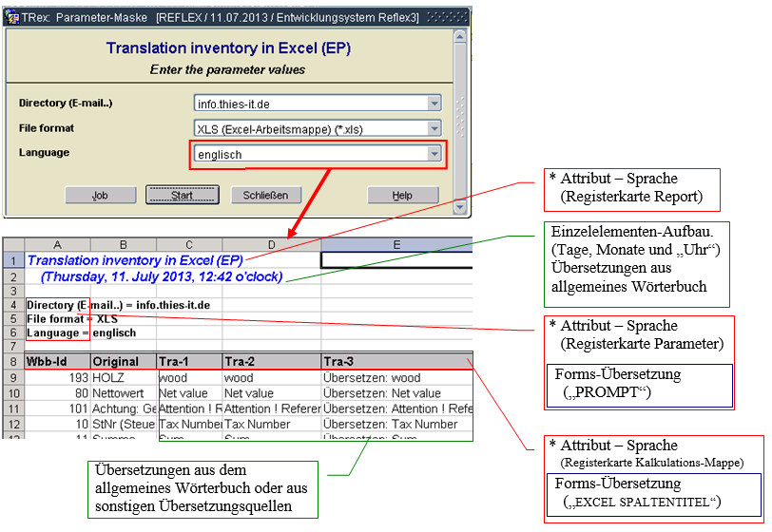The image size is (772, 532).
Task: Open Help from the dialog
Action: [402, 196]
